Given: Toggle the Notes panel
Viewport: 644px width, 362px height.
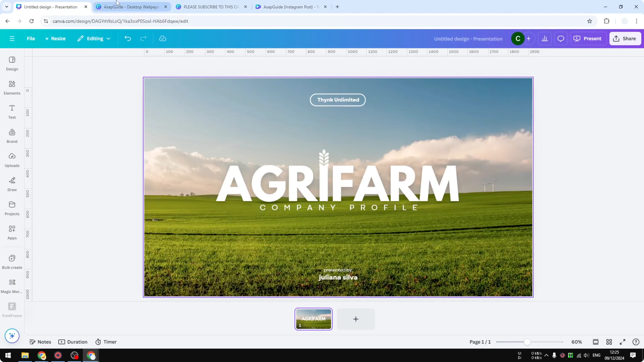Looking at the screenshot, I should (40, 342).
